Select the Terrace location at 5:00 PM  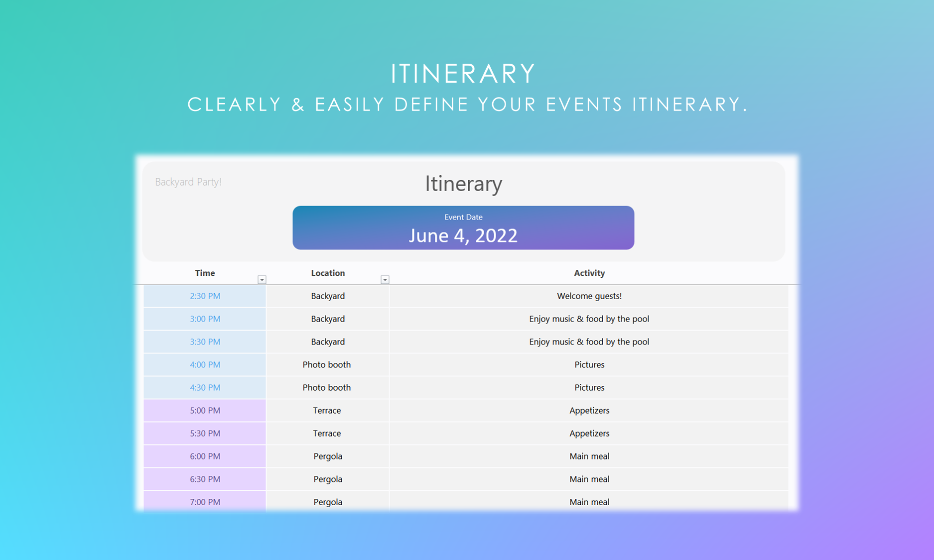[327, 411]
